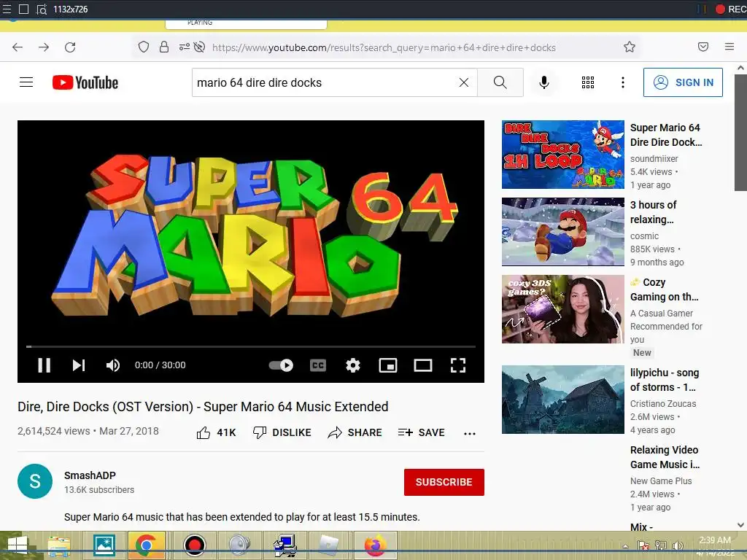Open the sleeping Mario relaxing video thumbnail
Screen dimensions: 747x560
click(562, 231)
